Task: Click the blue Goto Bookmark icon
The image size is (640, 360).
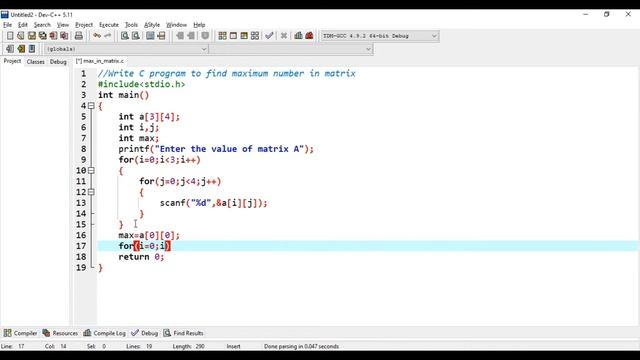Action: tap(32, 49)
